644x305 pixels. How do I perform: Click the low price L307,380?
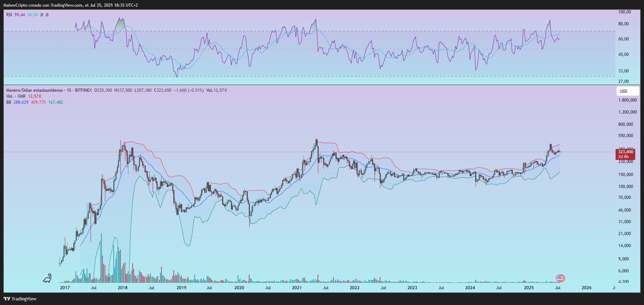[x=143, y=90]
